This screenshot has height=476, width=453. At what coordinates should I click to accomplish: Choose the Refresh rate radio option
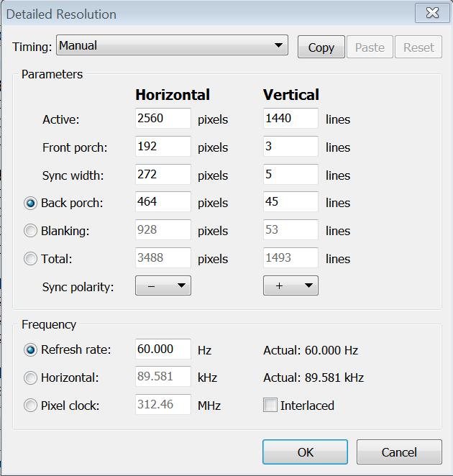pos(31,350)
